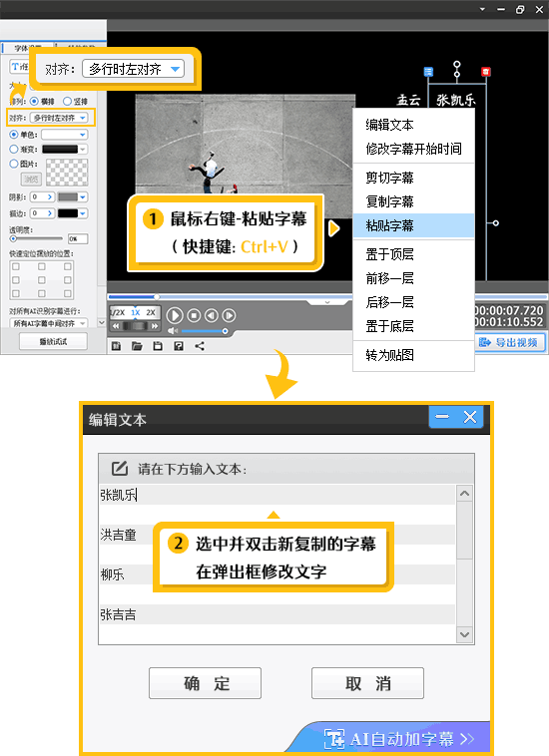Open the 阴影 shadow color dropdown

pos(83,197)
